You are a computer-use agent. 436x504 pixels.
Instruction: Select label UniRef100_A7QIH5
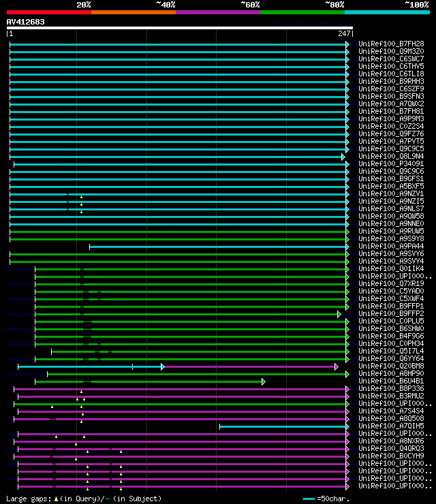(391, 426)
